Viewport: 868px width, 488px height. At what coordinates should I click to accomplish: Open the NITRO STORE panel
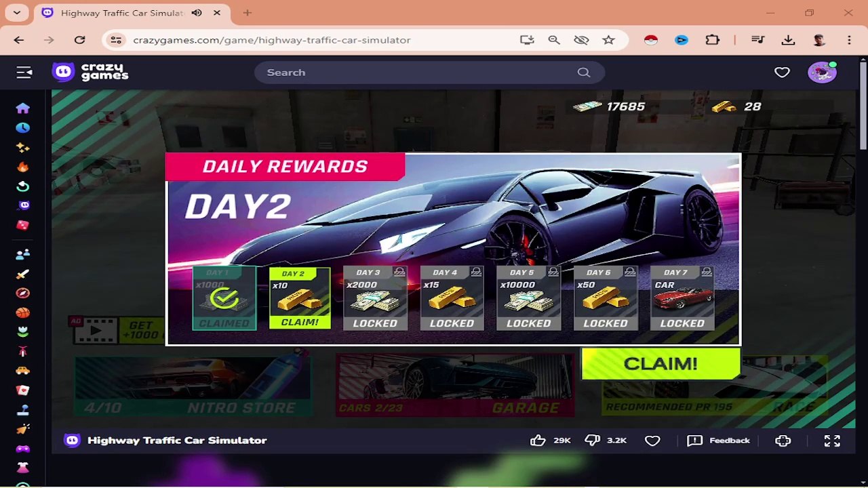[193, 386]
